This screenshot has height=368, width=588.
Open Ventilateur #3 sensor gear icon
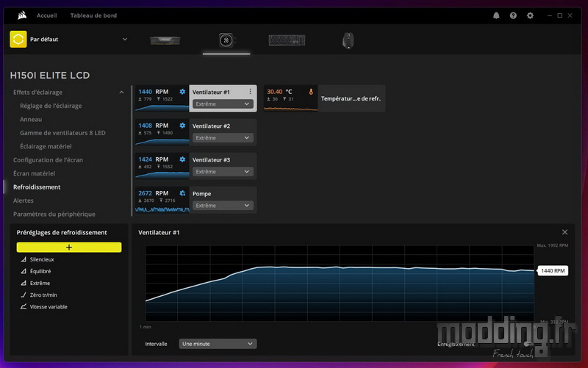pyautogui.click(x=182, y=159)
